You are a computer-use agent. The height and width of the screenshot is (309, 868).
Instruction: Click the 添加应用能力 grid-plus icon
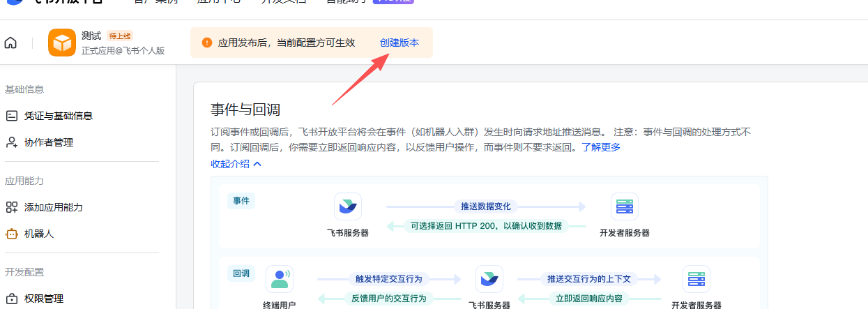tap(11, 207)
